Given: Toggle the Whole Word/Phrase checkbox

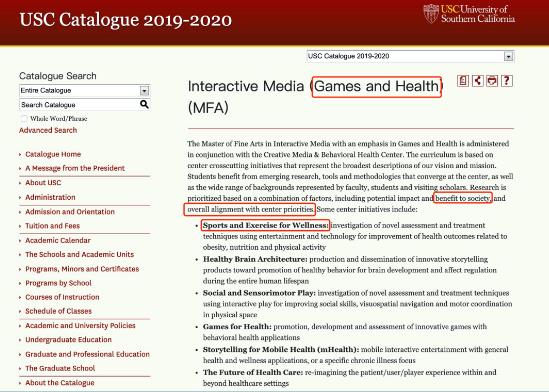Looking at the screenshot, I should [24, 118].
